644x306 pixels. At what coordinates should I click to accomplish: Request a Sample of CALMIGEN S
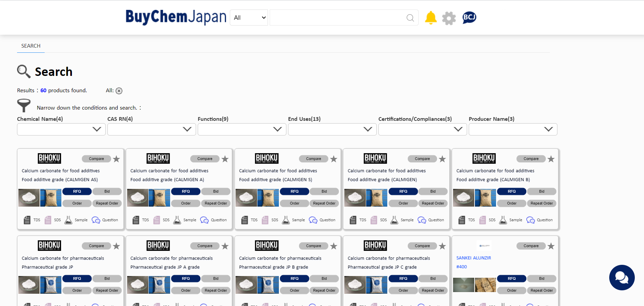point(286,220)
